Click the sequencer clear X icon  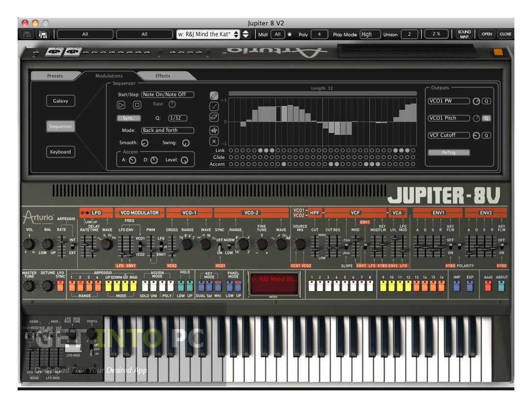[214, 141]
